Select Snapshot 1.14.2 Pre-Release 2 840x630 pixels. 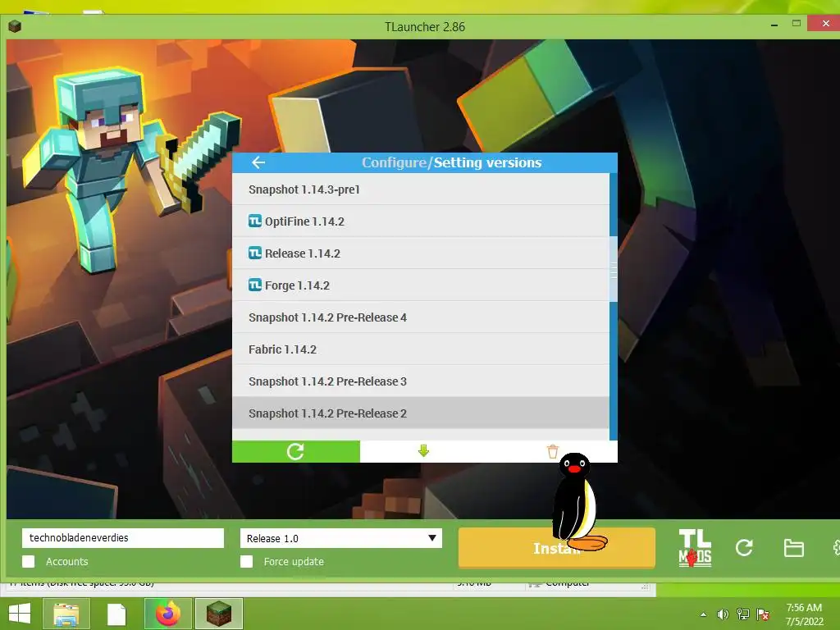pyautogui.click(x=421, y=413)
